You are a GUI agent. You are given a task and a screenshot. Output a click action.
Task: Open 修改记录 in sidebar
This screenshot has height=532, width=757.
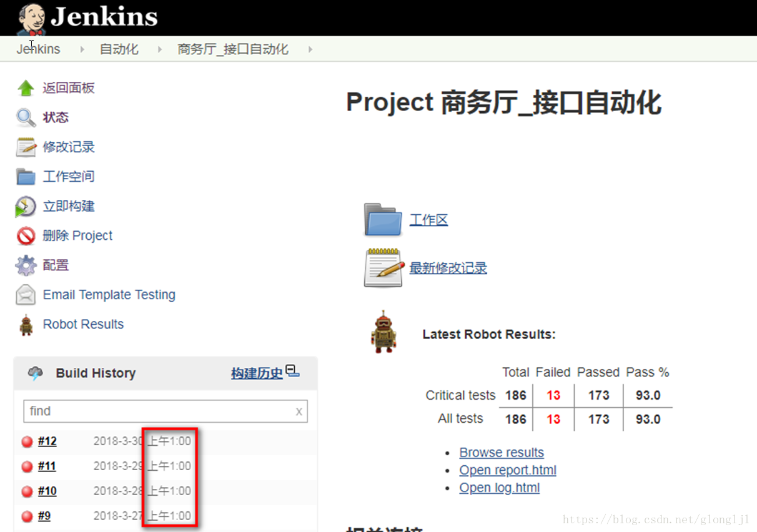click(69, 147)
